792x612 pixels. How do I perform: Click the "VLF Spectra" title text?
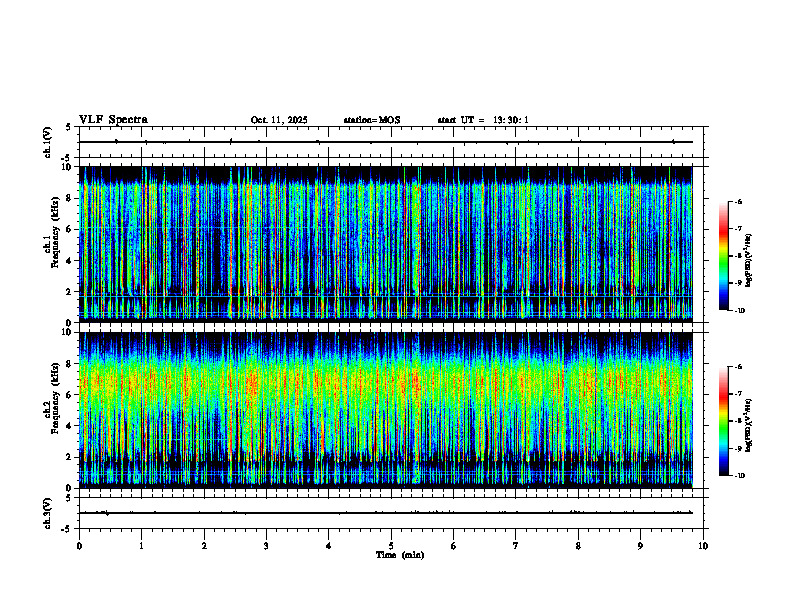click(x=113, y=120)
